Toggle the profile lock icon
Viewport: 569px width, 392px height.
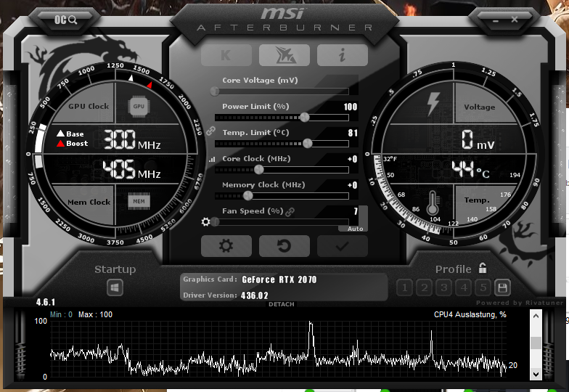coord(482,269)
